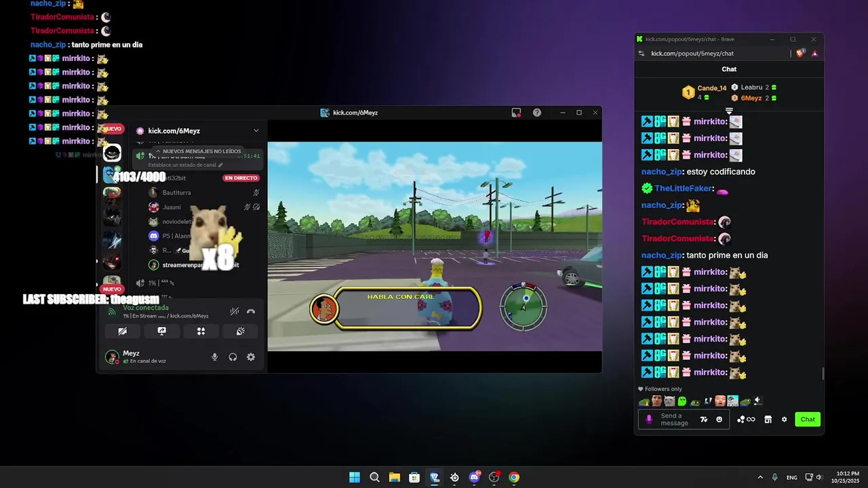Open the Discord help icon
The image size is (868, 488).
537,113
